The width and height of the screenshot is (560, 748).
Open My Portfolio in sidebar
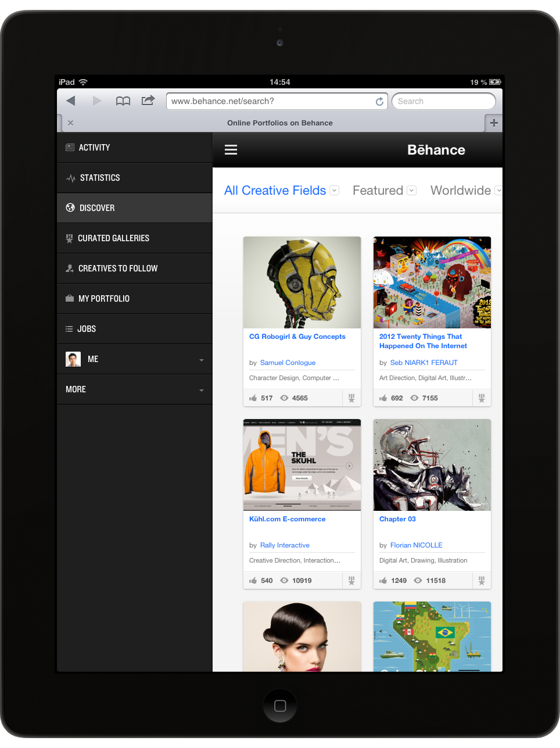[x=135, y=299]
